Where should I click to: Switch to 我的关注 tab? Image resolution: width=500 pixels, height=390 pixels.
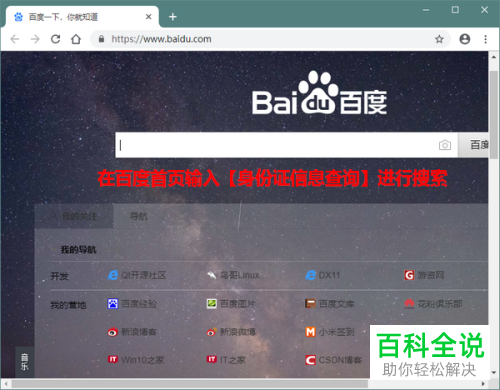pyautogui.click(x=74, y=216)
